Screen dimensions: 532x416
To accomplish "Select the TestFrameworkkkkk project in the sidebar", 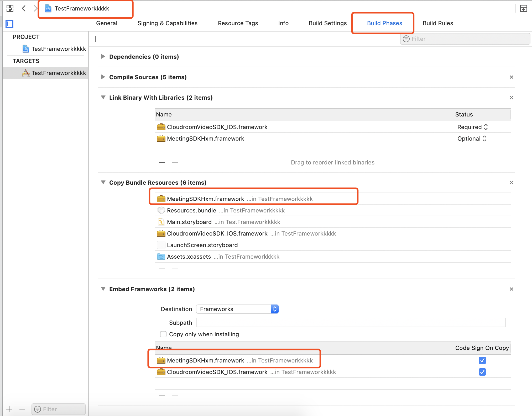I will [58, 49].
